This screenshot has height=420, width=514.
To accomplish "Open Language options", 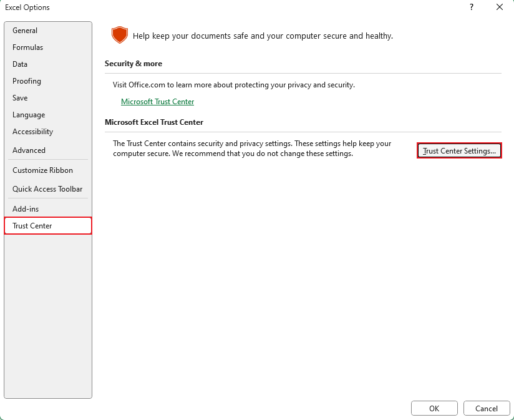I will 48,115.
